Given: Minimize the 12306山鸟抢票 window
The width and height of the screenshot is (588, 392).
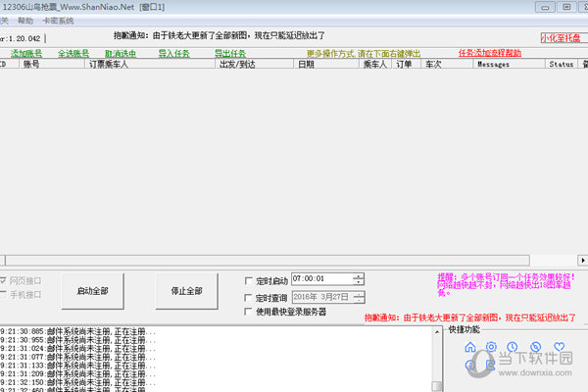Looking at the screenshot, I should 545,7.
